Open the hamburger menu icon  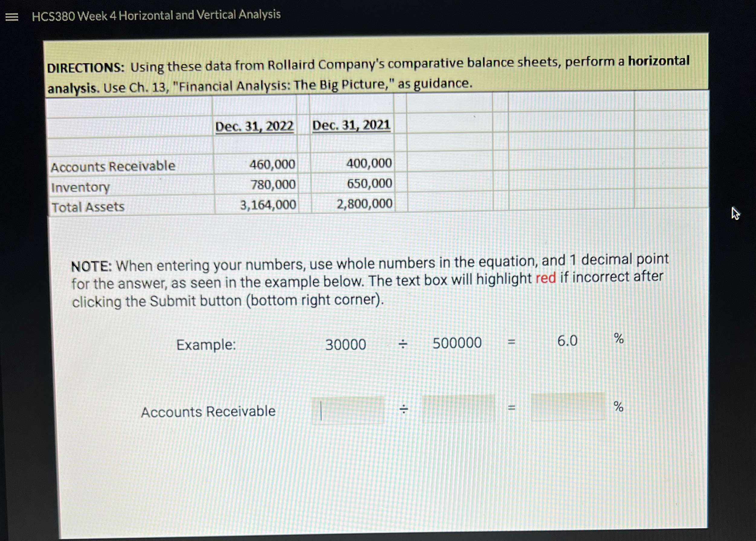pyautogui.click(x=12, y=17)
